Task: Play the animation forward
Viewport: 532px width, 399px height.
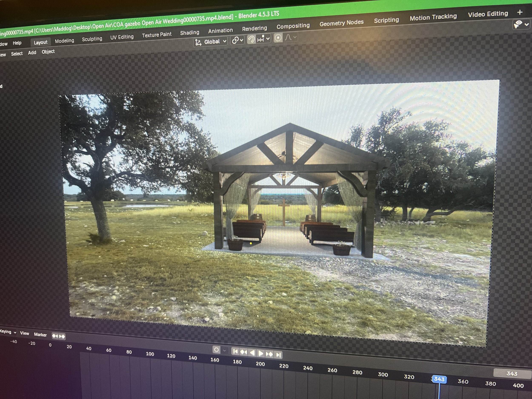Action: [260, 353]
